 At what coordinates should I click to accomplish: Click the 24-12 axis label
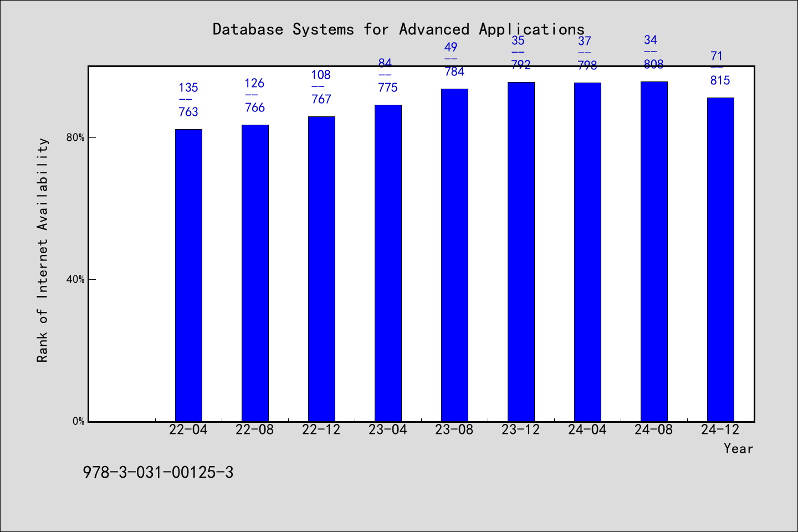point(720,429)
